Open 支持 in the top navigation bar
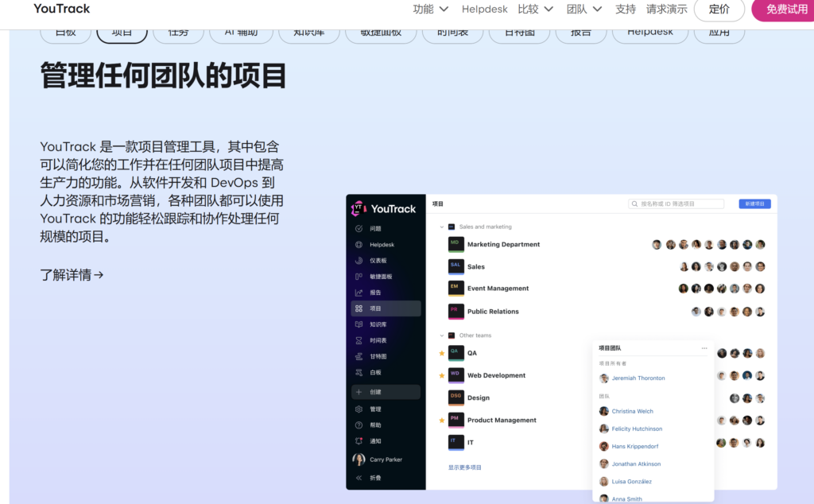The width and height of the screenshot is (814, 504). click(x=626, y=9)
